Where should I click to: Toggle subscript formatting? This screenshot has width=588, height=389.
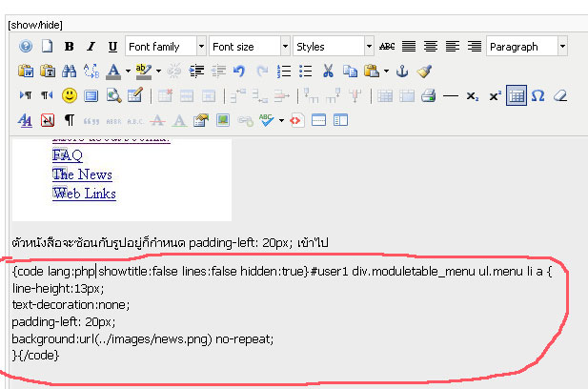pyautogui.click(x=473, y=96)
